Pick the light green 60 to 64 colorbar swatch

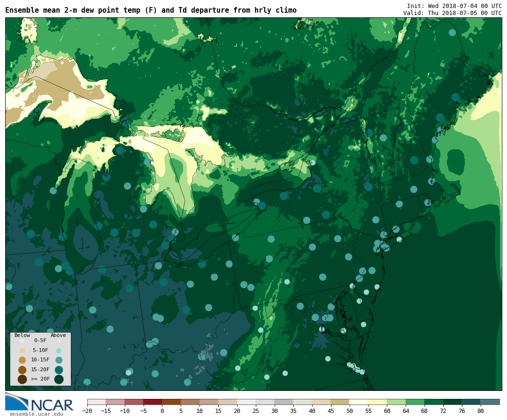point(396,402)
